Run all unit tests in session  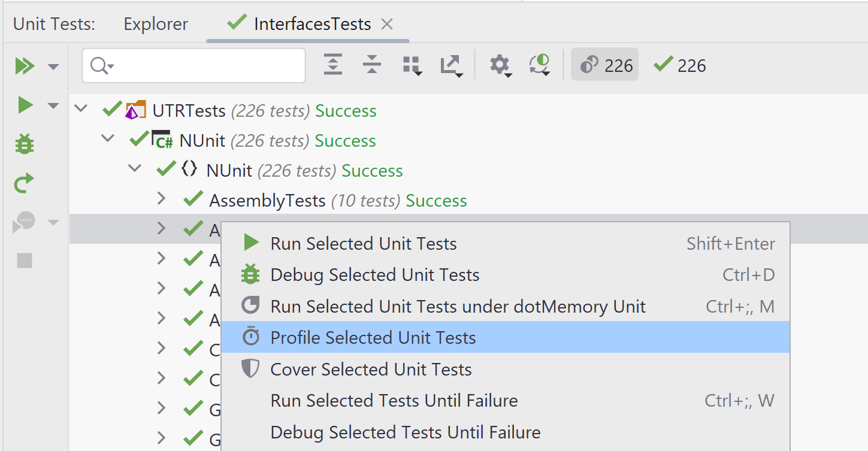[25, 66]
